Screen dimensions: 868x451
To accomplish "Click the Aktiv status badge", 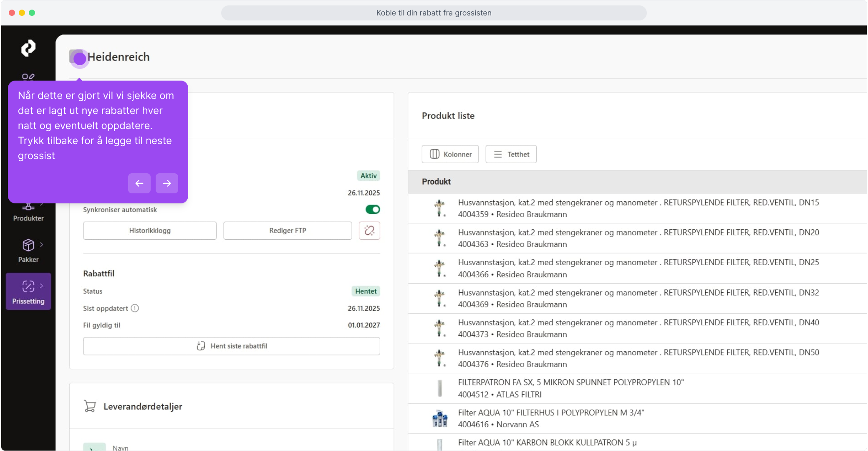I will click(368, 176).
